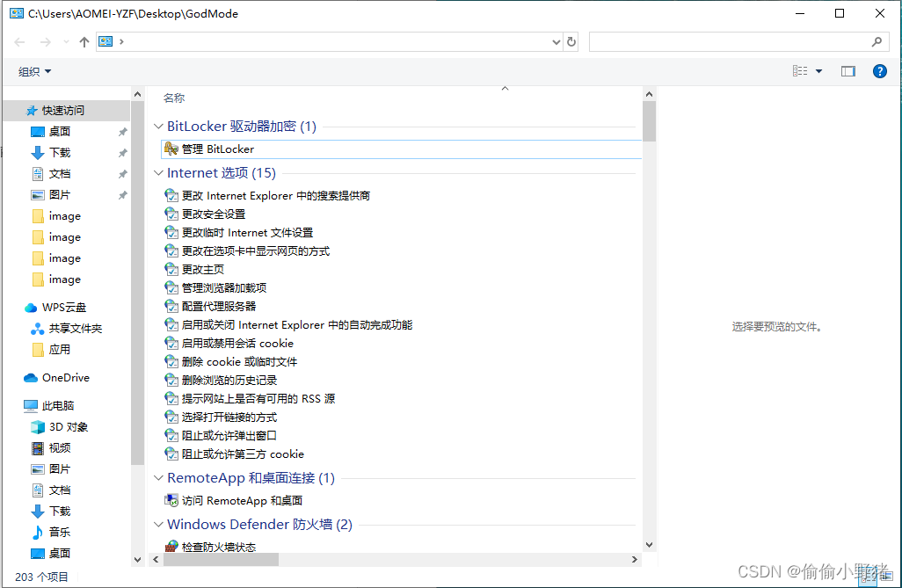
Task: Select pinned 桌面 in quick access
Action: (x=59, y=132)
